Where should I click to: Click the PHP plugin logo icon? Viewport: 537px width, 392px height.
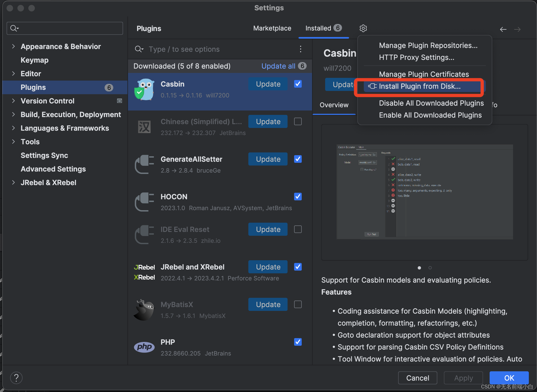144,347
